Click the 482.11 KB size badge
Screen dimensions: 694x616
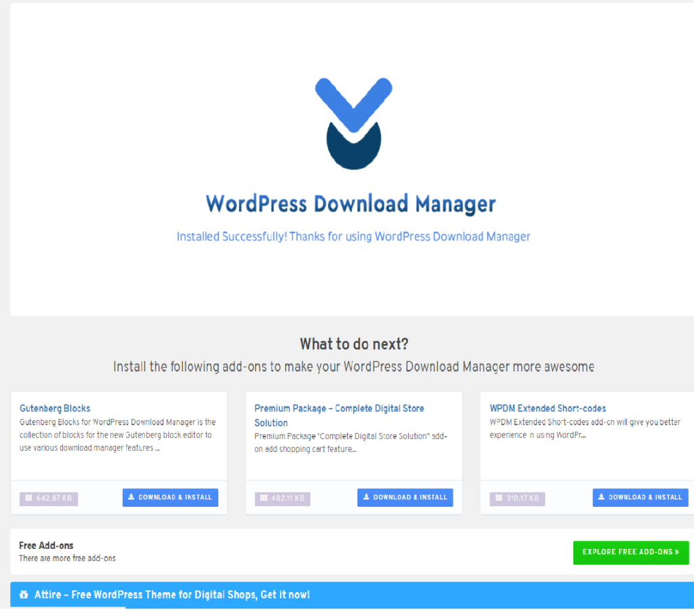point(283,498)
